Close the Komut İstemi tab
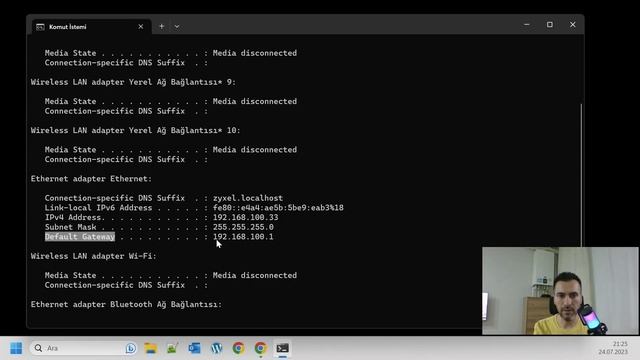Viewport: 640px width, 360px height. coord(141,27)
